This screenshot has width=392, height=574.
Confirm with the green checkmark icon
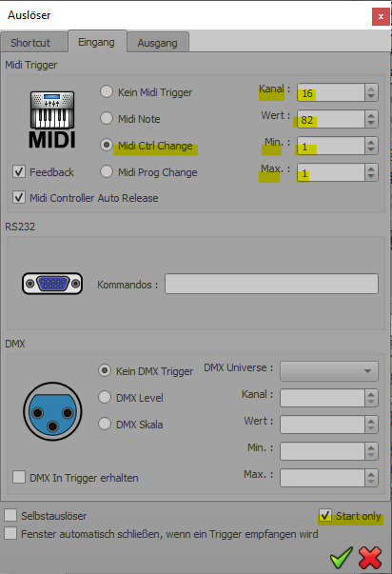pos(342,557)
